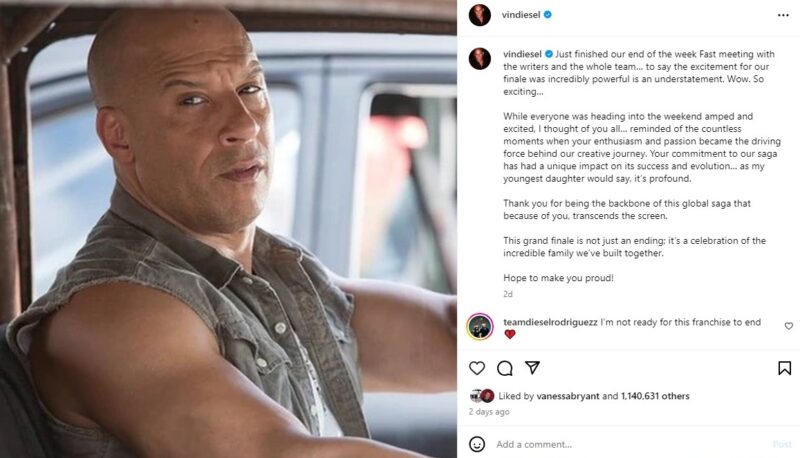The height and width of the screenshot is (458, 800).
Task: Save post with the bookmark icon
Action: coord(784,368)
